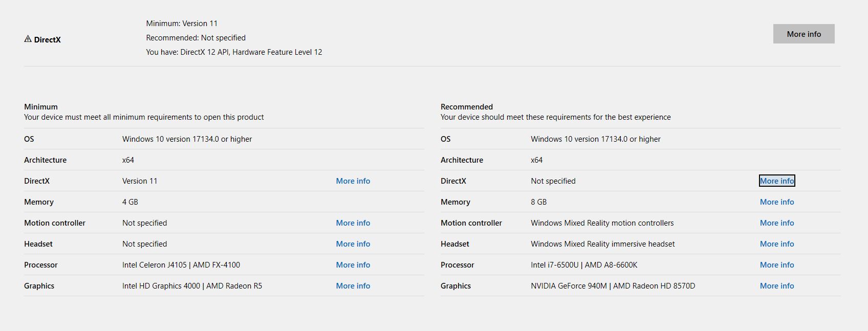Follow More info link for minimum Headset
Viewport: 868px width, 331px height.
pyautogui.click(x=353, y=244)
